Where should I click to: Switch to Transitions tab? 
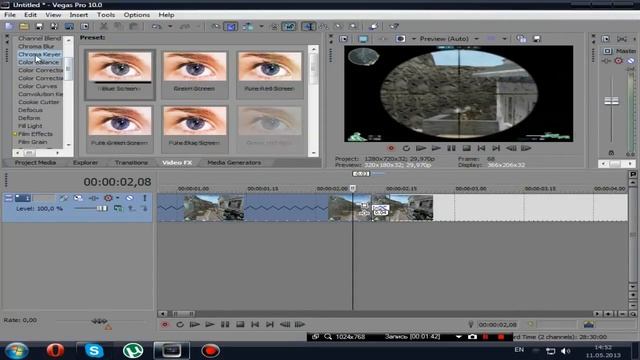[131, 162]
